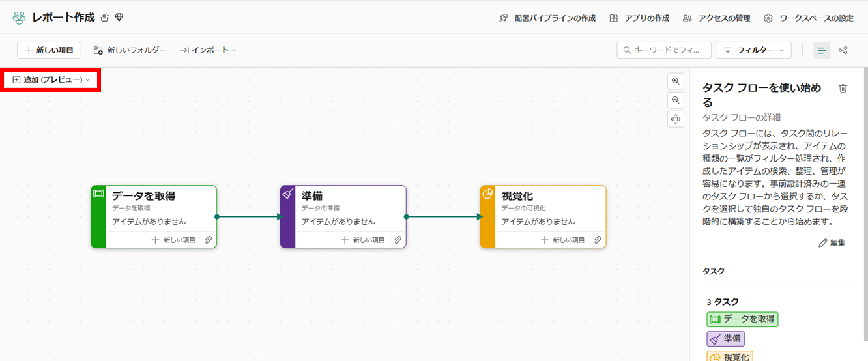Click アイテムがありません text in 準備 card
The height and width of the screenshot is (361, 868).
click(x=338, y=222)
